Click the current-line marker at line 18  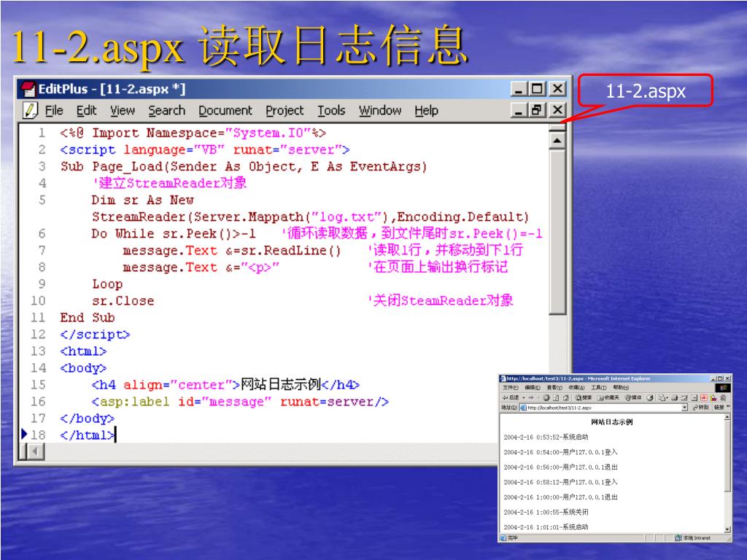coord(24,435)
